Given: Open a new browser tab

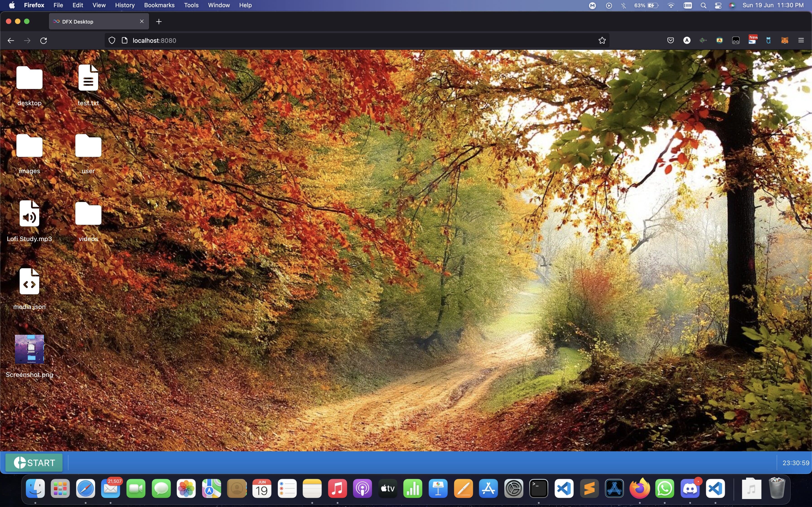Looking at the screenshot, I should pyautogui.click(x=159, y=22).
